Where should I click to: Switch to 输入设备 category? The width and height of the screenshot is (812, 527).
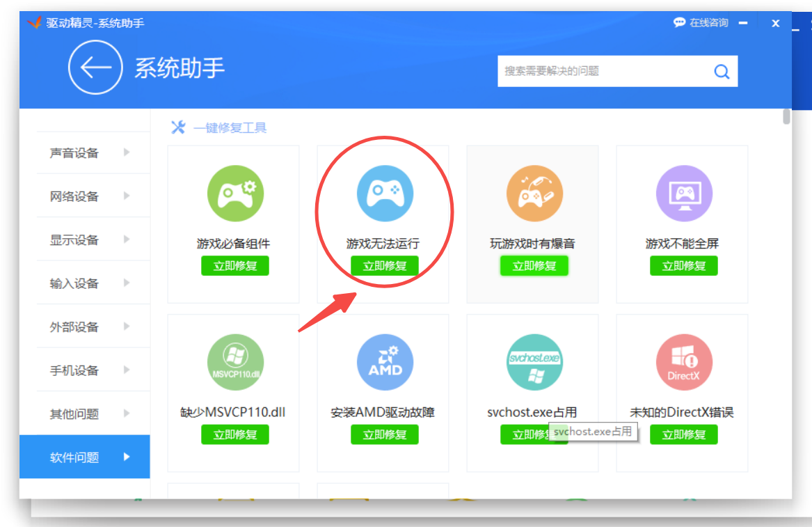(x=74, y=283)
